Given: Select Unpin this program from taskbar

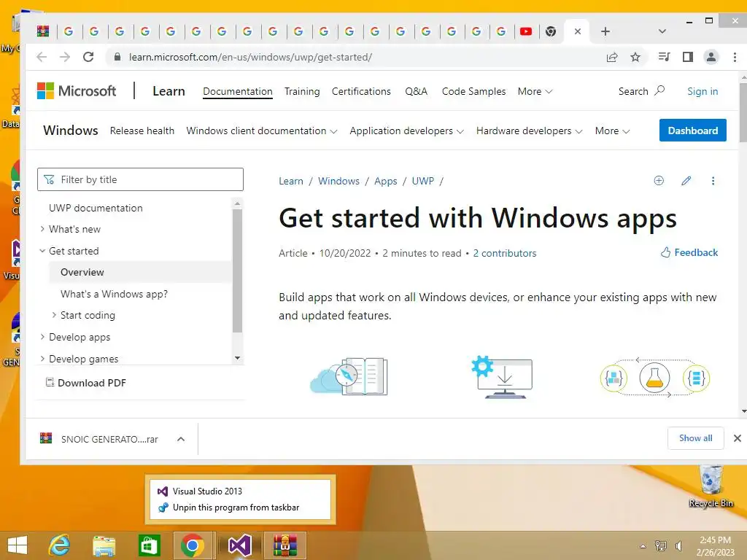Looking at the screenshot, I should (236, 507).
